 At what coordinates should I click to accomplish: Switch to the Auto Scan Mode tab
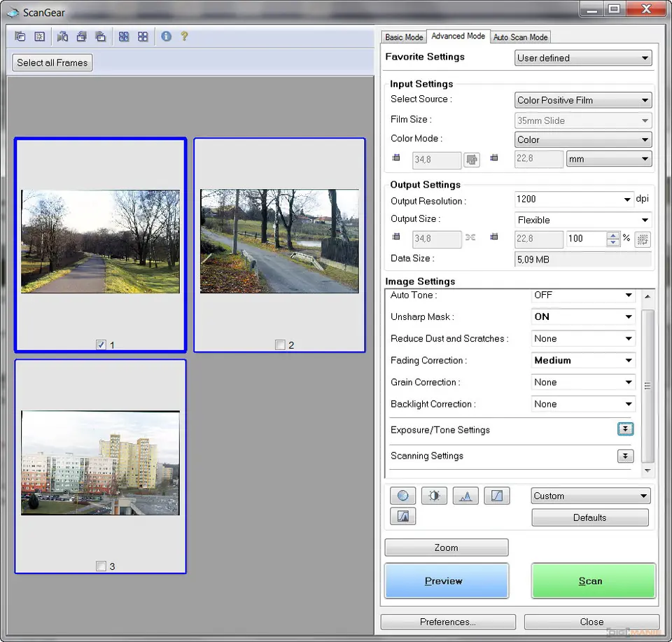(520, 37)
